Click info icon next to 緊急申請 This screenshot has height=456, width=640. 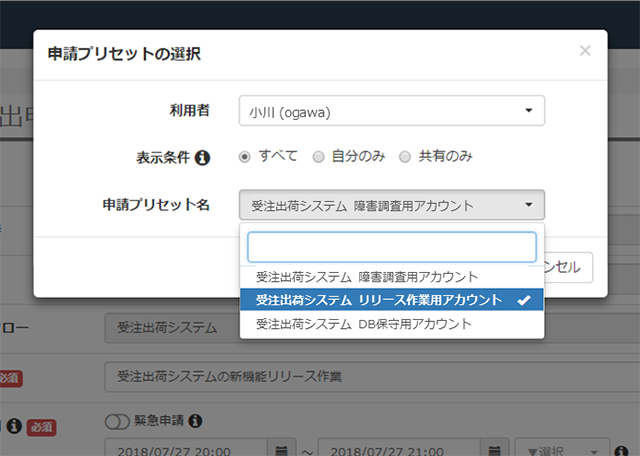pos(195,420)
